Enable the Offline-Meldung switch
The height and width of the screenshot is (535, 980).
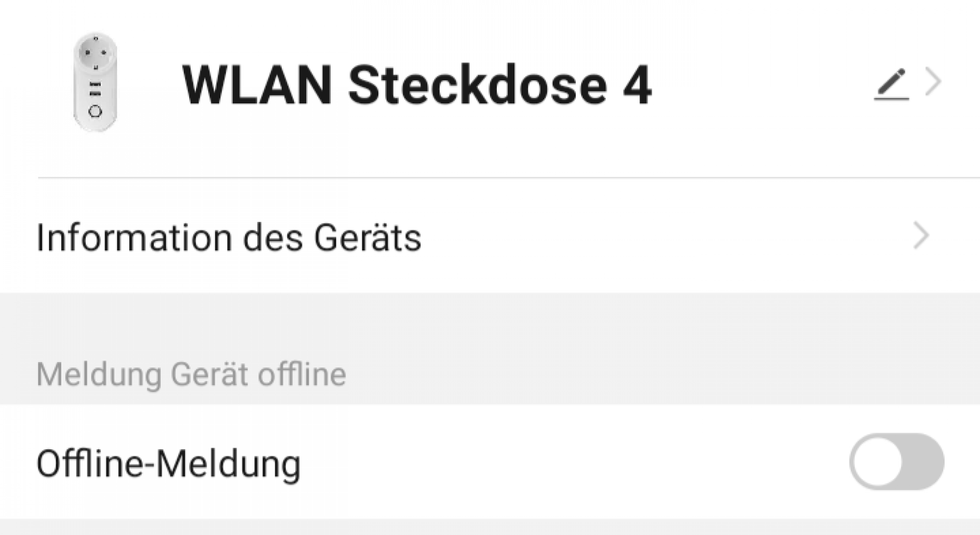click(897, 462)
